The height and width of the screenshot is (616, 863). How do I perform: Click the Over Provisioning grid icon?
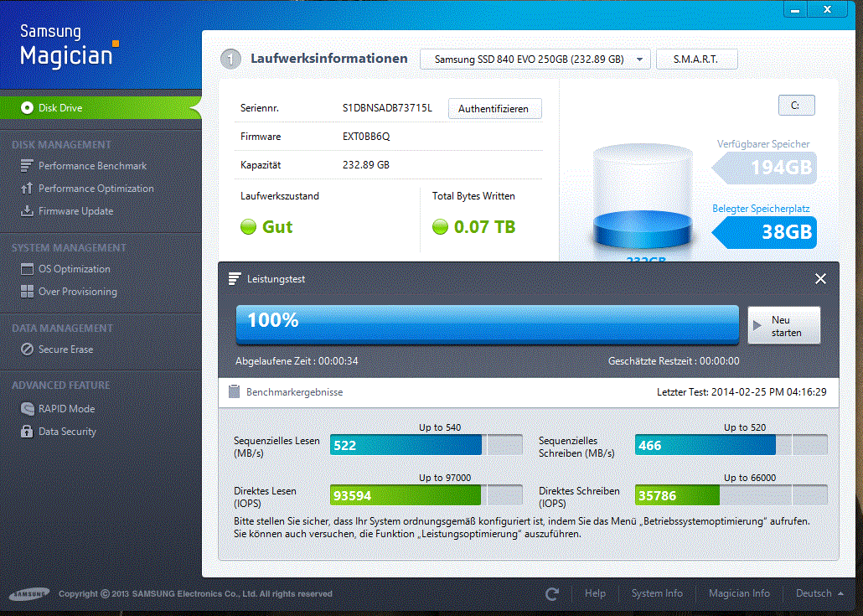point(27,291)
